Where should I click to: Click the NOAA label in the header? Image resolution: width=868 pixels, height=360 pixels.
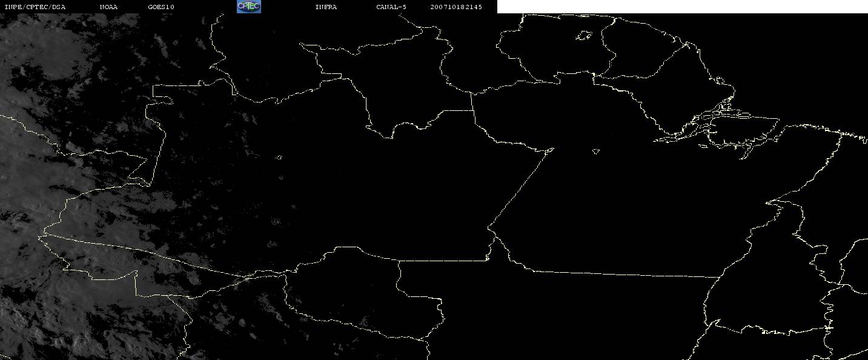click(x=109, y=7)
